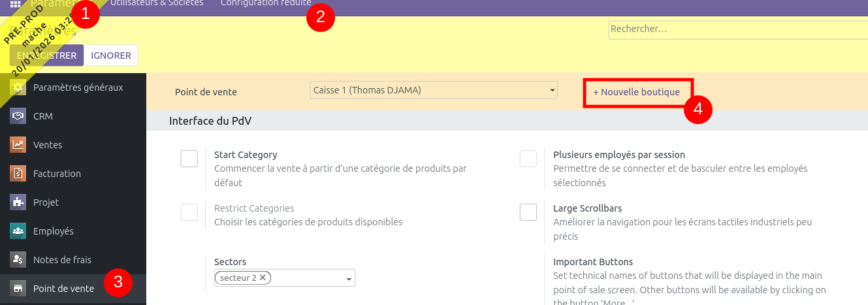Select Point de vente in sidebar
Image resolution: width=868 pixels, height=305 pixels.
[63, 288]
